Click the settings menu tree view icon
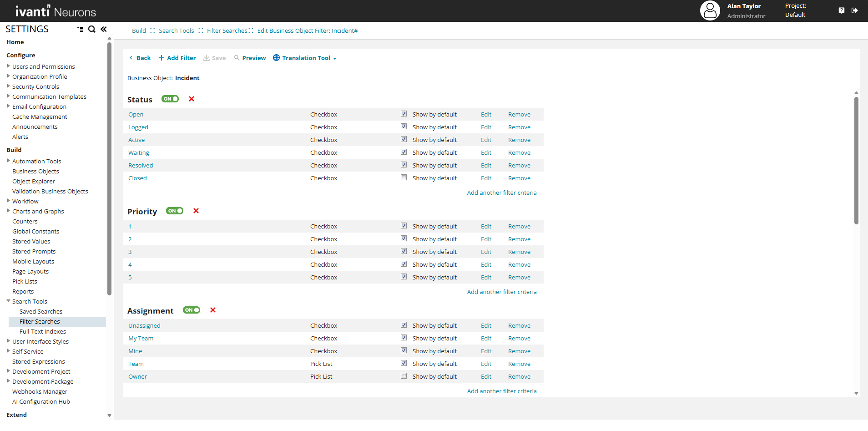Screen dimensions: 868x431 point(80,29)
